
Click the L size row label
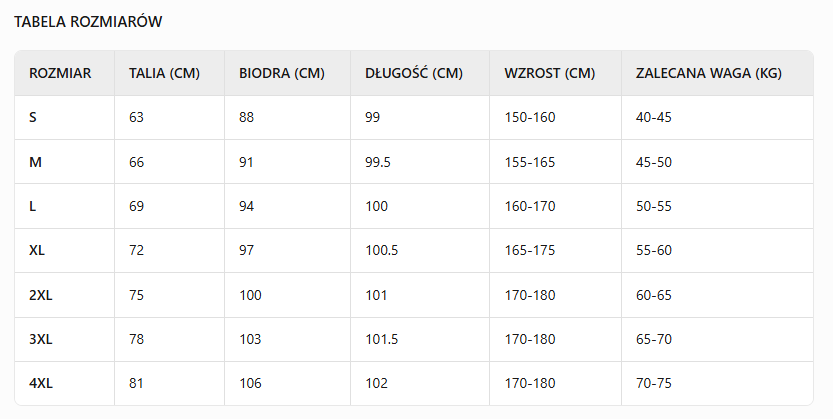33,206
